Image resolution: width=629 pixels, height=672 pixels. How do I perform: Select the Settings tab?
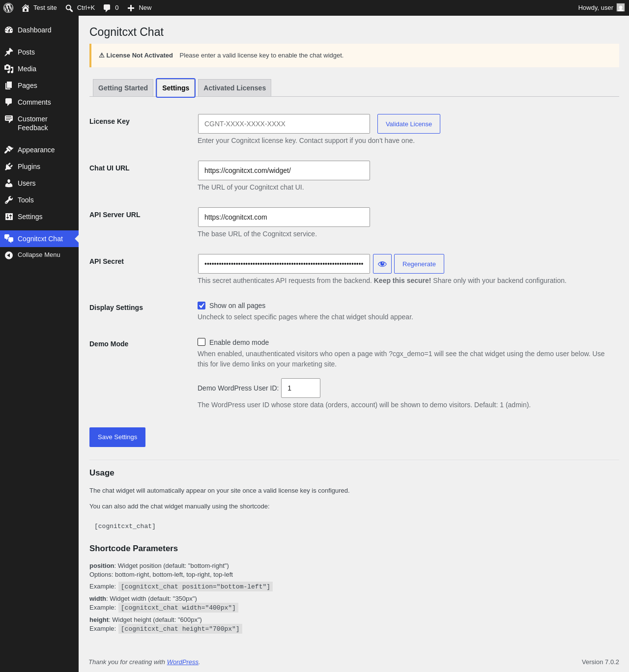point(175,88)
